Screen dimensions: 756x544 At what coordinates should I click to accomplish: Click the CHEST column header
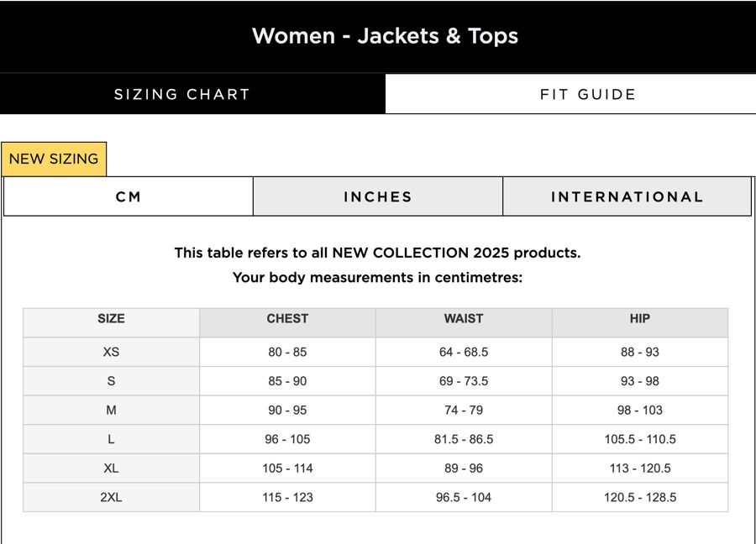[287, 319]
